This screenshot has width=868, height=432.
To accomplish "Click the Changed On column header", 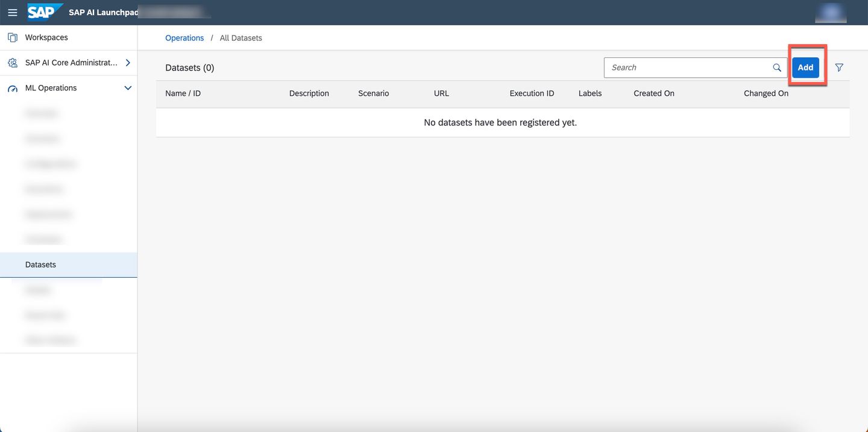I will click(766, 93).
